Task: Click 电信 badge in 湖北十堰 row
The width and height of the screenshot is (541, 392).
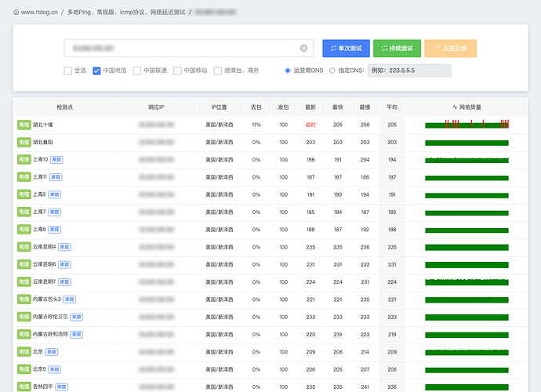Action: 24,125
